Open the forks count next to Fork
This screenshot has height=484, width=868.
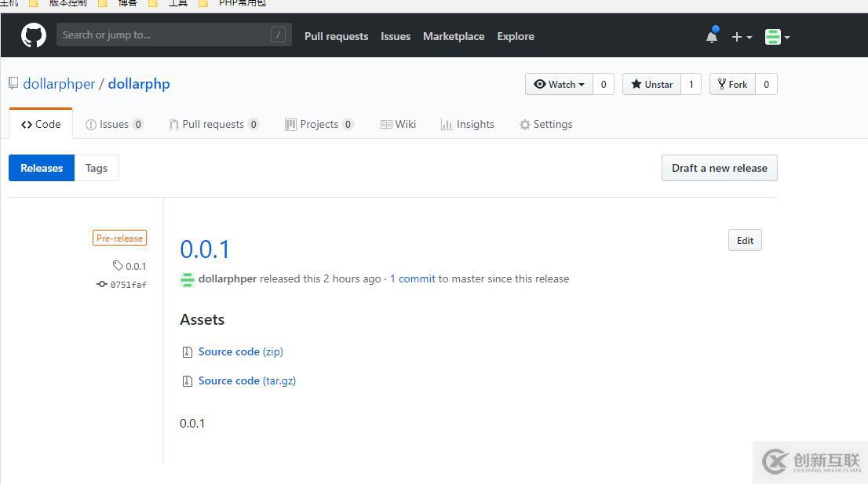pos(766,84)
